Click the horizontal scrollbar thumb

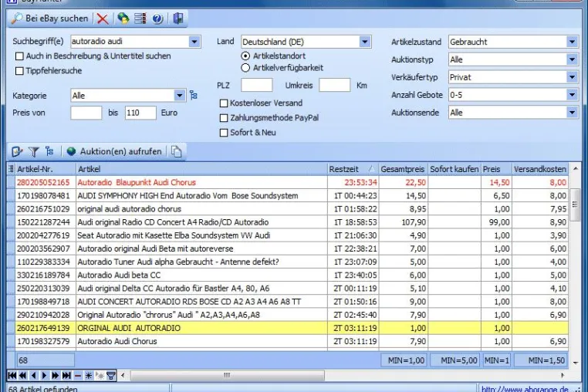click(x=227, y=376)
